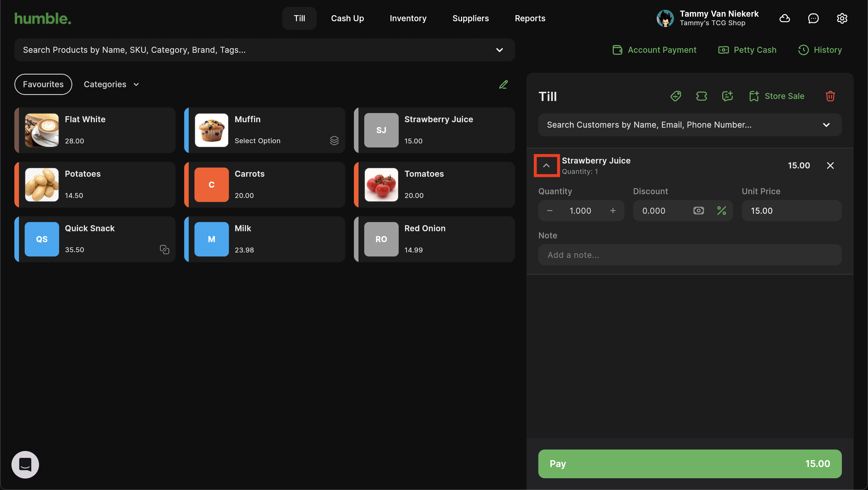Open the chat messages icon in header
This screenshot has height=490, width=868.
point(813,18)
